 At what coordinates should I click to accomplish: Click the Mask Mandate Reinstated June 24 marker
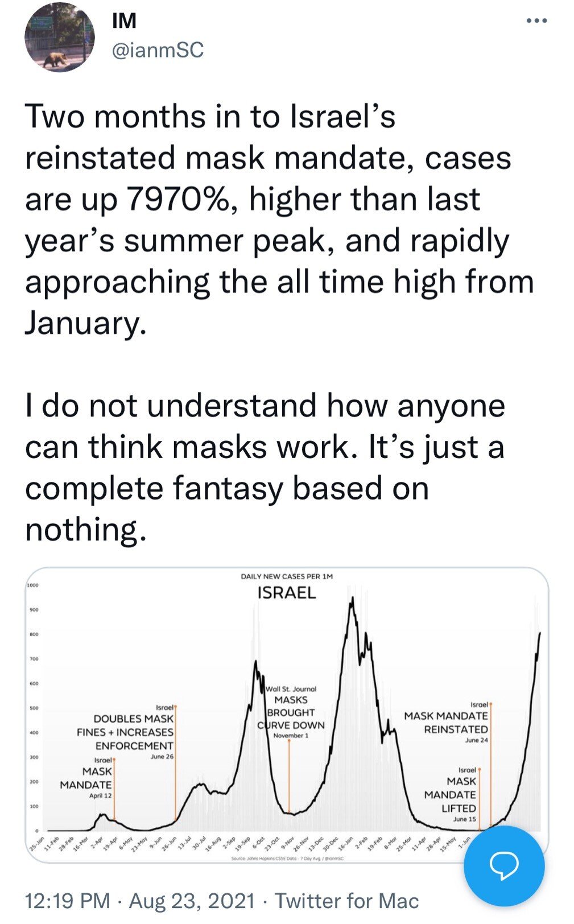[x=447, y=723]
